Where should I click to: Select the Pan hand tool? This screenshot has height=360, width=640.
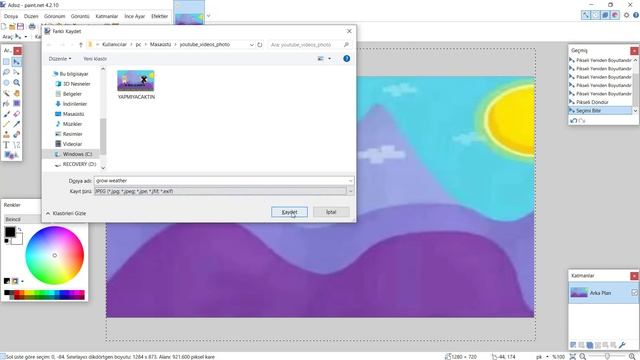pyautogui.click(x=16, y=93)
